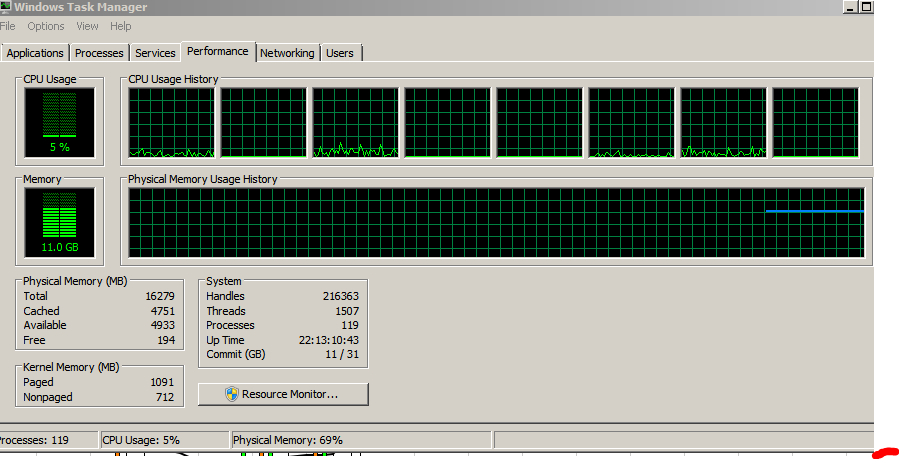Screen dimensions: 899x459
Task: Switch to the Processes tab
Action: 99,53
